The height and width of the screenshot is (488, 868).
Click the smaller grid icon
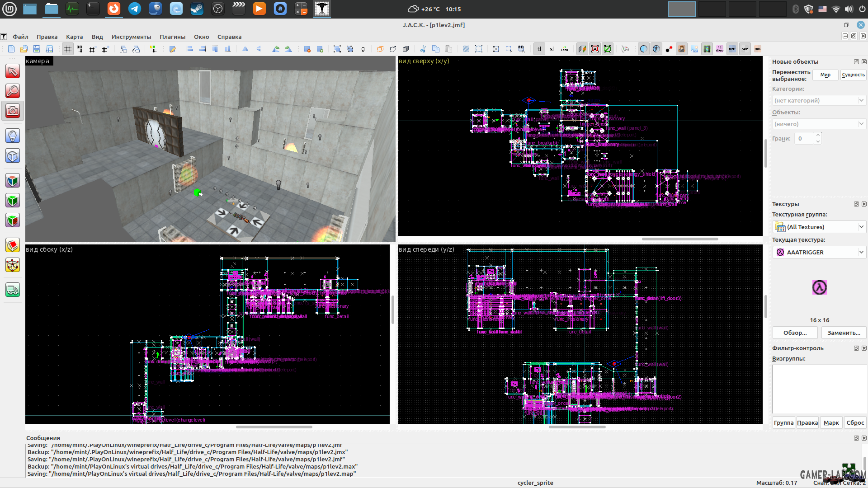(x=93, y=49)
